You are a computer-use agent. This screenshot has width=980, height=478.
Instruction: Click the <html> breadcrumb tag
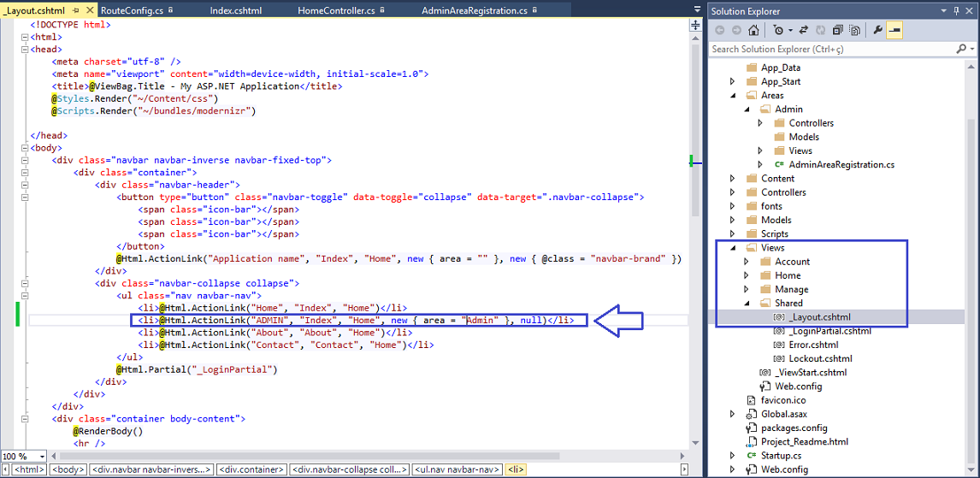click(x=29, y=469)
